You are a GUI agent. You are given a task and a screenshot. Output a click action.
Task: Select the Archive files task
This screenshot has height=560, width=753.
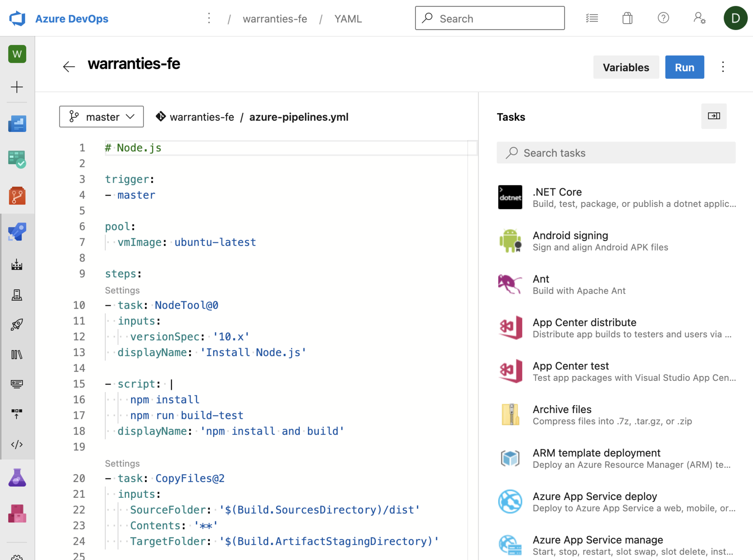[616, 415]
